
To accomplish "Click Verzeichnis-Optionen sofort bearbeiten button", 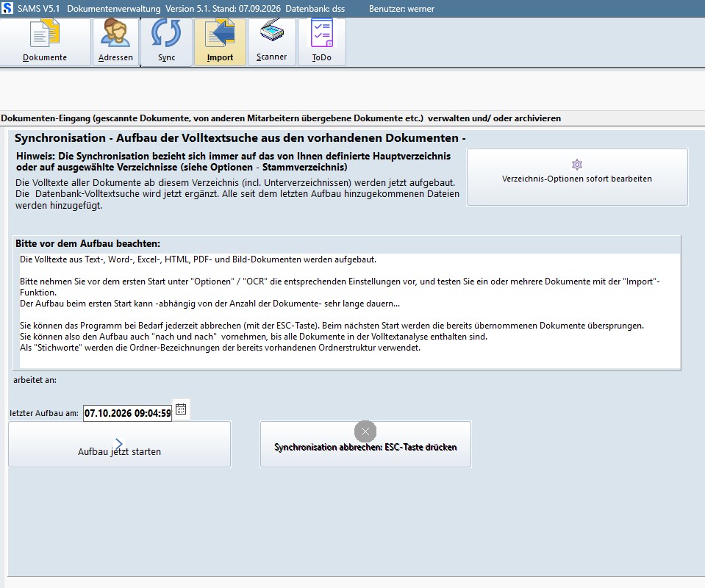I will point(577,177).
